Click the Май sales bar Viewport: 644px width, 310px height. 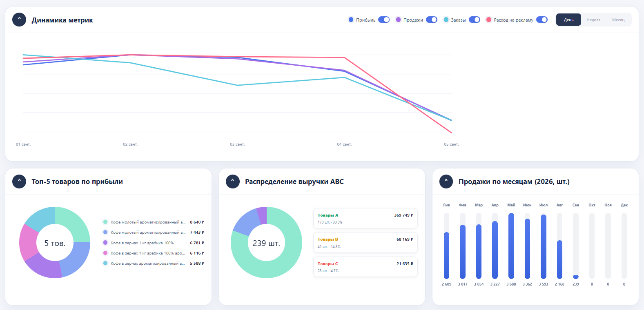tap(511, 246)
